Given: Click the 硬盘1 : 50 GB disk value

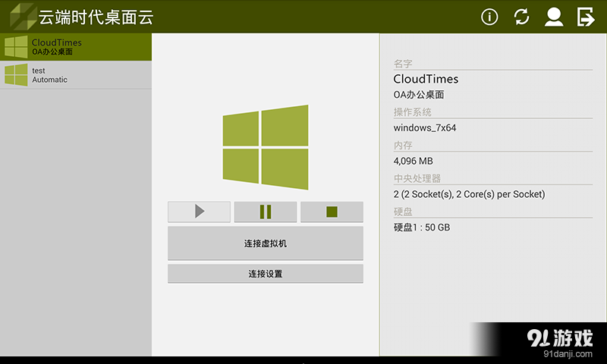Looking at the screenshot, I should (422, 227).
